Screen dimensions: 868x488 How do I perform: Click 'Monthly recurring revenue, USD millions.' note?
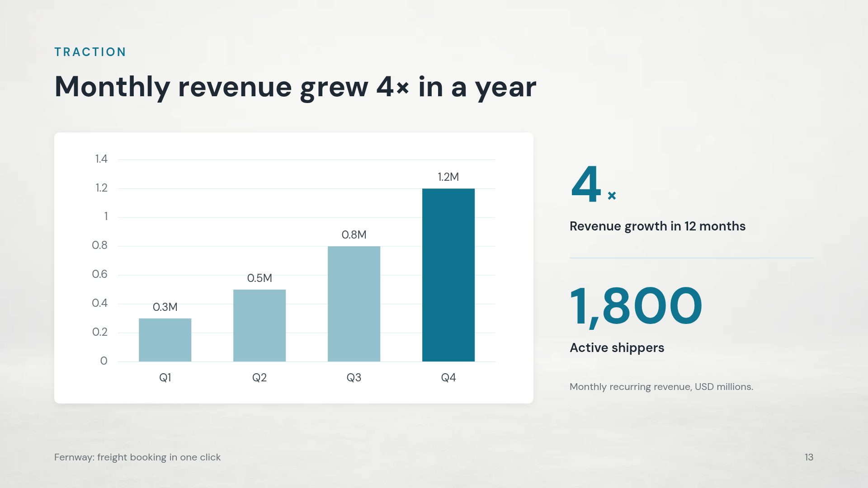point(661,387)
